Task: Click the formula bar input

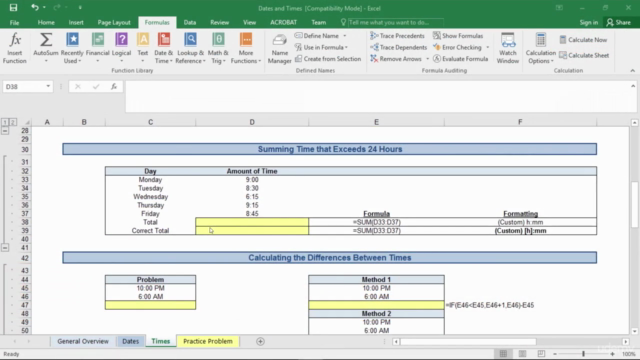Action: 378,96
